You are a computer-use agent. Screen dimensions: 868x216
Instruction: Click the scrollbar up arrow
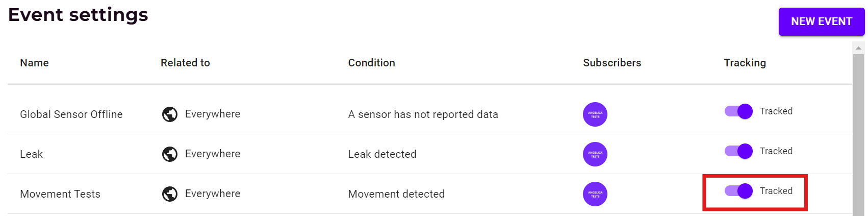click(859, 48)
